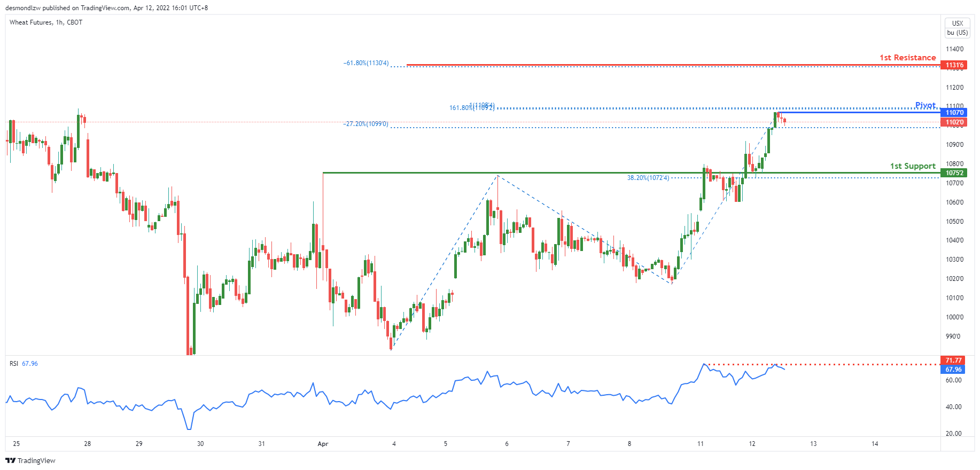This screenshot has width=980, height=470.
Task: Click the -61.80%(1130'4) Fibonacci label
Action: pos(366,63)
